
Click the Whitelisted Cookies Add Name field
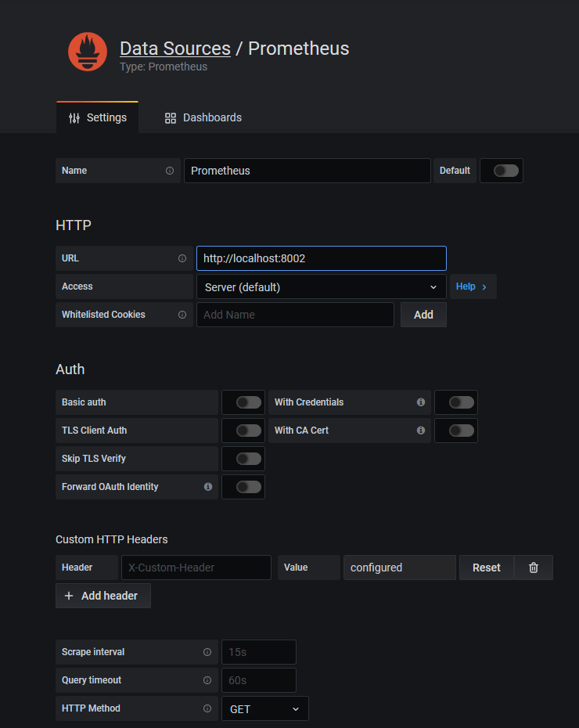(295, 315)
